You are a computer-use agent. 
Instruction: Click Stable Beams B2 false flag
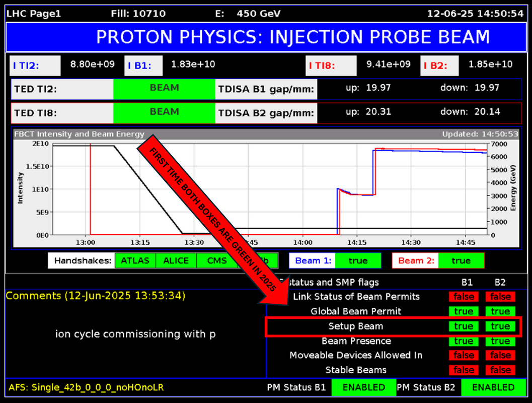point(500,370)
